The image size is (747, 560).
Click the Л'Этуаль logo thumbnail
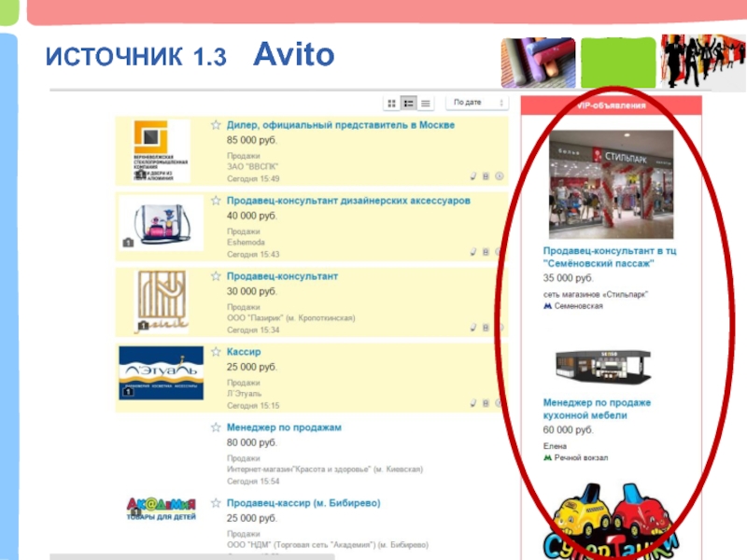click(161, 372)
